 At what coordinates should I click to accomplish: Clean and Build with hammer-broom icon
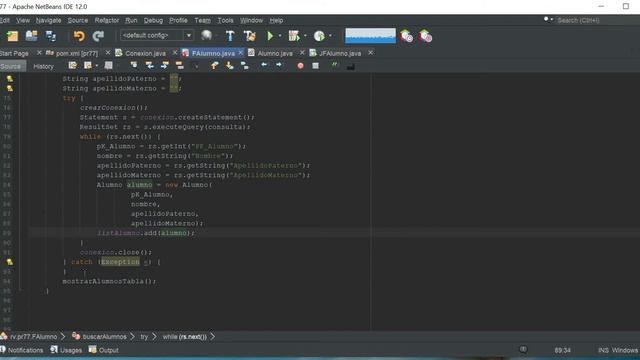250,36
